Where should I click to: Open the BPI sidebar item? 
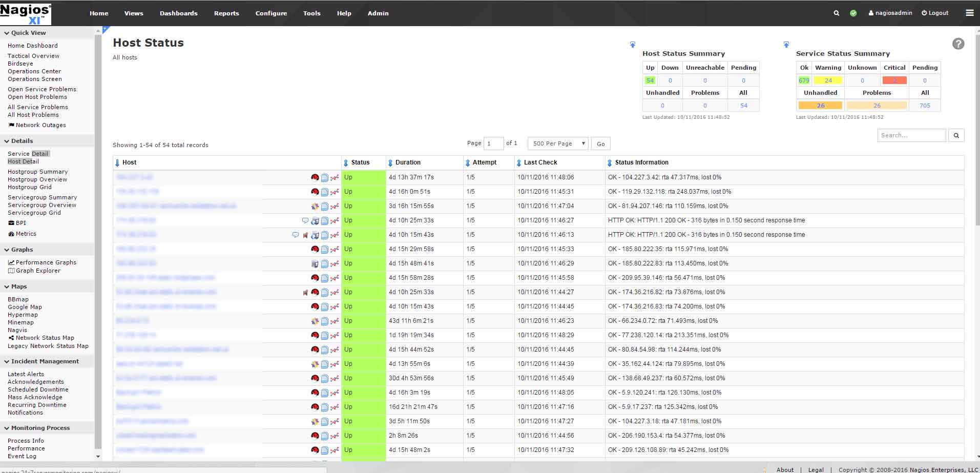tap(17, 223)
